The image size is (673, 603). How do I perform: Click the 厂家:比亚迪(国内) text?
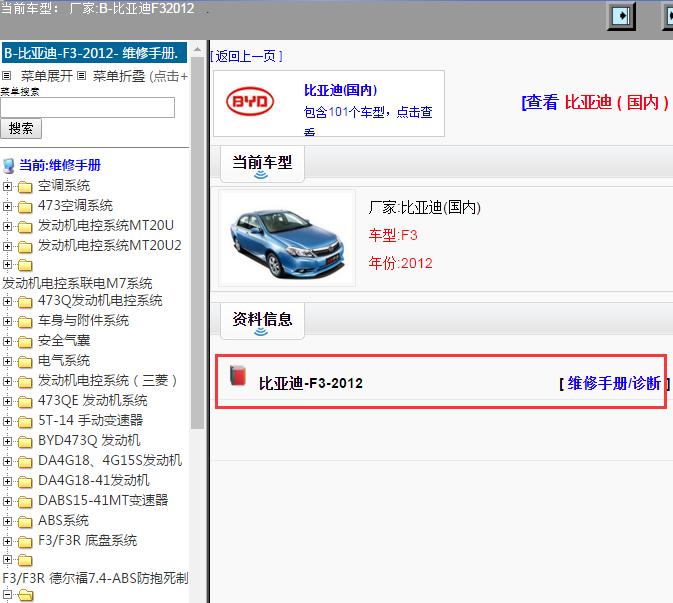click(424, 208)
